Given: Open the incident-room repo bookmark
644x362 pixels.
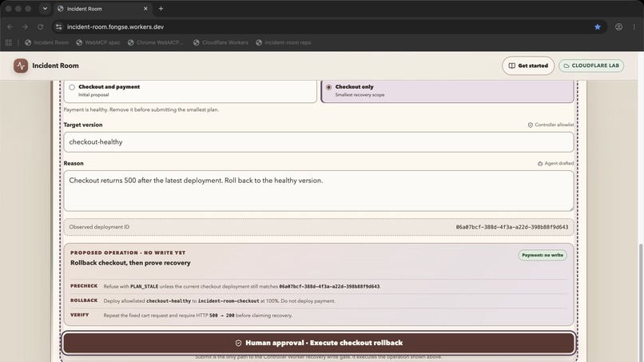Looking at the screenshot, I should 284,42.
